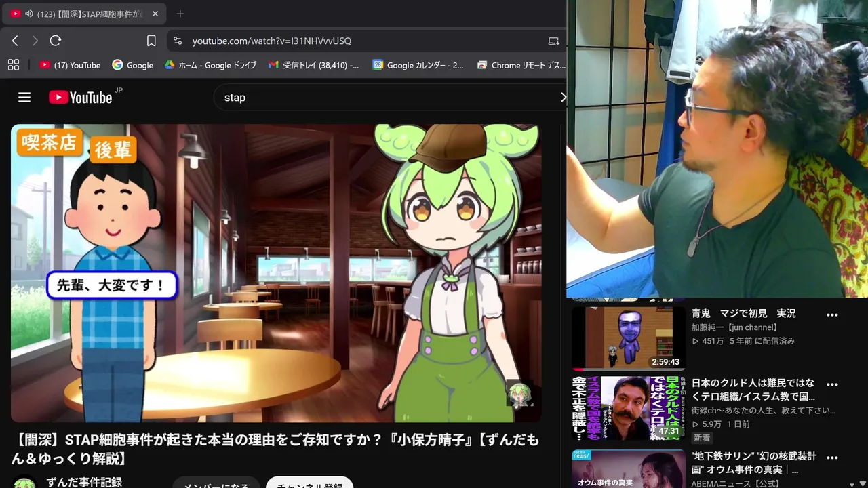Open more options for the 青鬼 video
The image size is (868, 488).
point(832,314)
